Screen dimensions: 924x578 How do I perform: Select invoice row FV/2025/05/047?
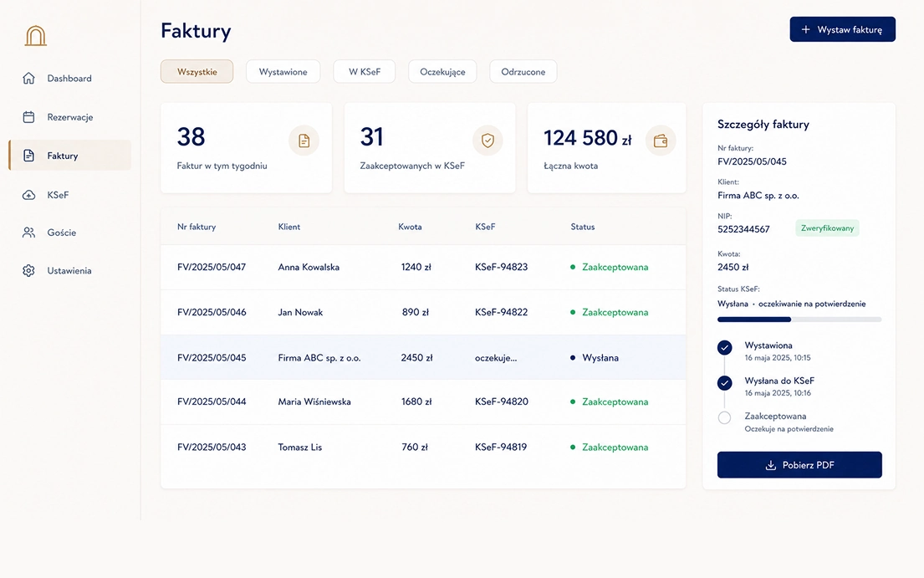(x=423, y=267)
